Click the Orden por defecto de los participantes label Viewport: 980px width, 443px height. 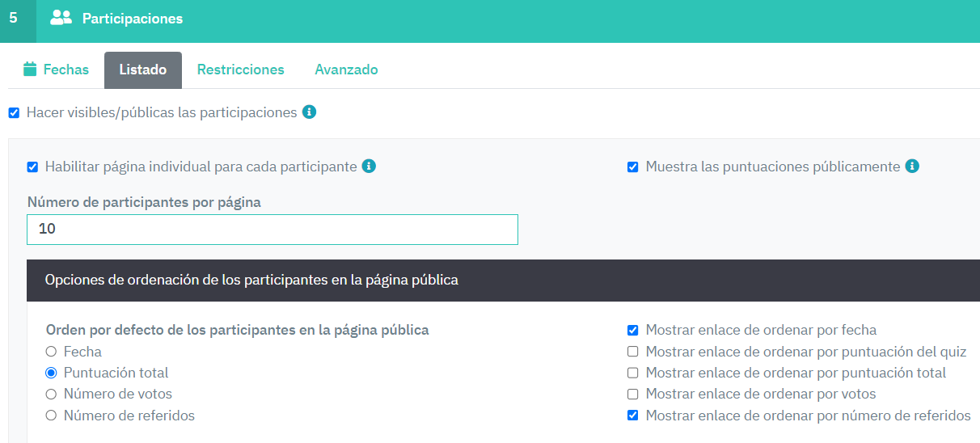tap(238, 330)
